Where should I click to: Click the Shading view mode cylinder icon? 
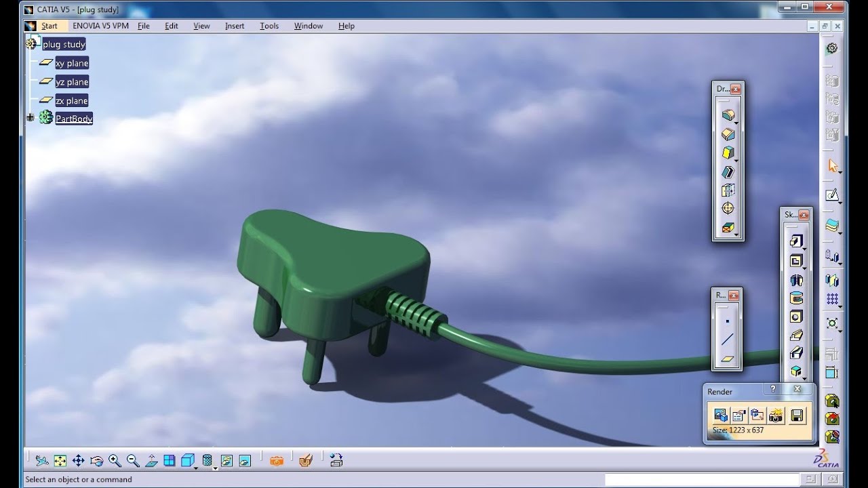pos(208,461)
